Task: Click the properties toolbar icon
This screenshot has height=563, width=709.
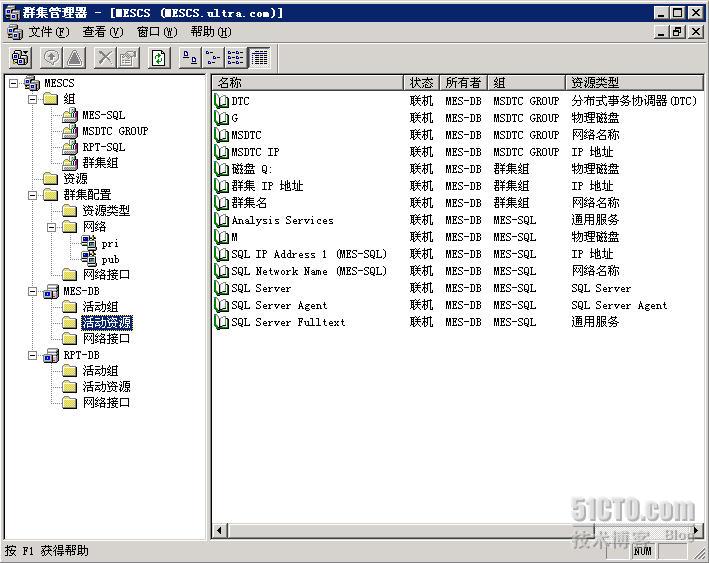Action: point(128,58)
